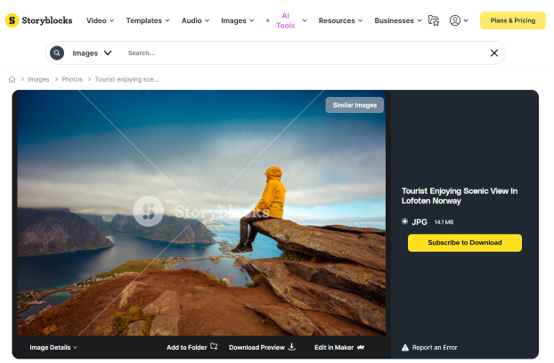Expand the Video menu chevron

pos(112,21)
